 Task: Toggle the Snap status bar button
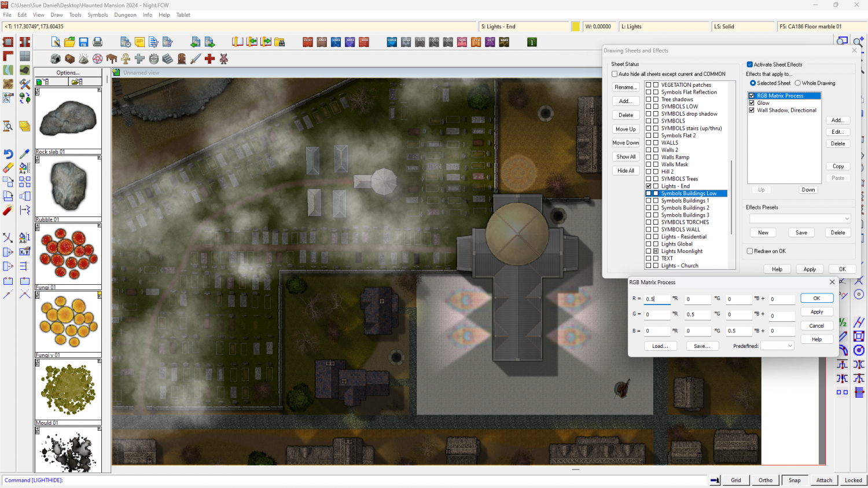point(795,480)
